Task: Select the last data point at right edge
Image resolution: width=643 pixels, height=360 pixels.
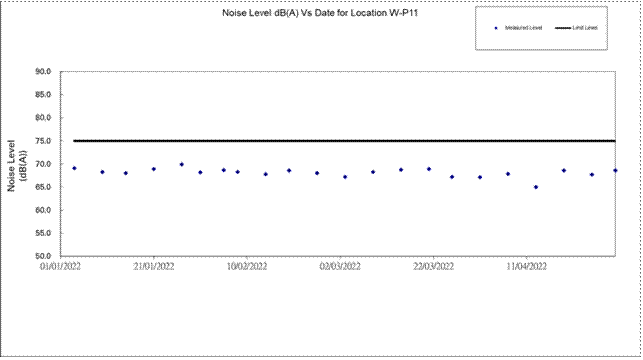Action: (615, 171)
